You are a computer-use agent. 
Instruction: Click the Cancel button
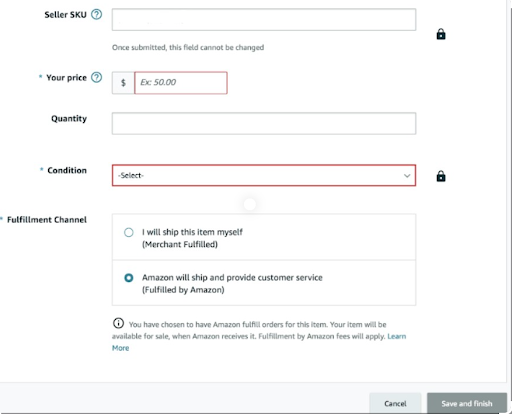[395, 403]
